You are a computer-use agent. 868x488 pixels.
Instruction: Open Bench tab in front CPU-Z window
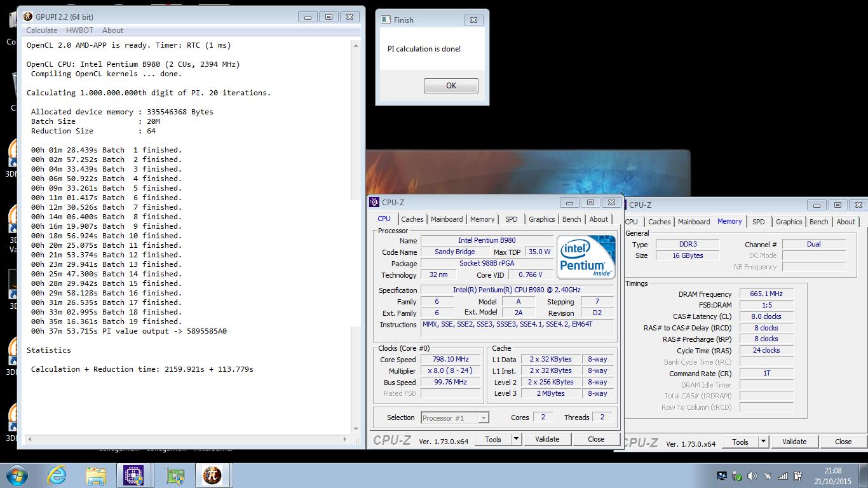click(571, 219)
